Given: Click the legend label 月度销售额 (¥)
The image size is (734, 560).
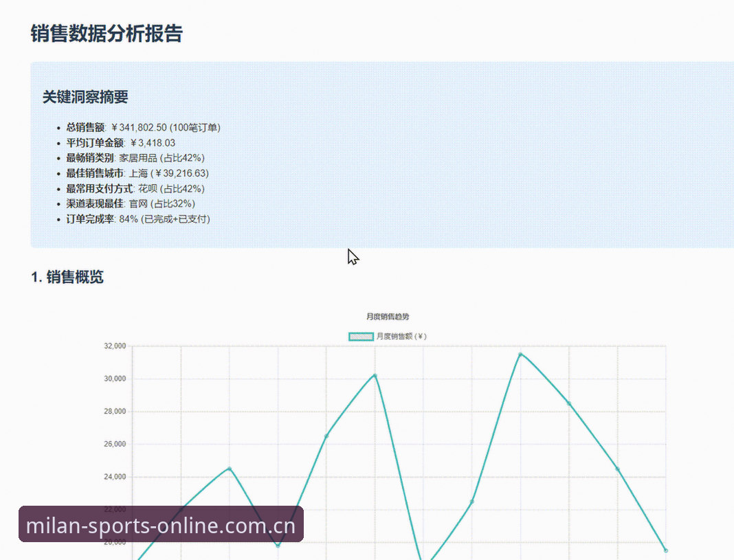Looking at the screenshot, I should [401, 337].
